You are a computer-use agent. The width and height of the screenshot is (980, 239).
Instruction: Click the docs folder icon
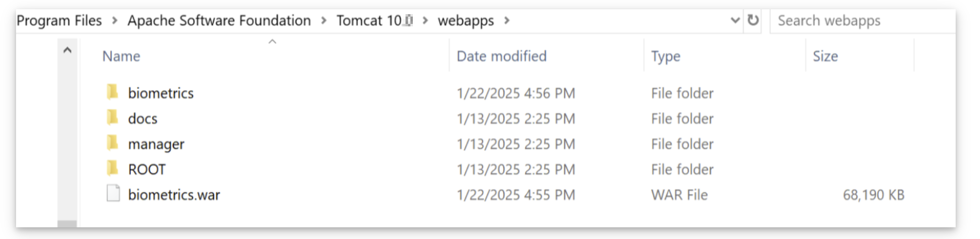pos(112,118)
